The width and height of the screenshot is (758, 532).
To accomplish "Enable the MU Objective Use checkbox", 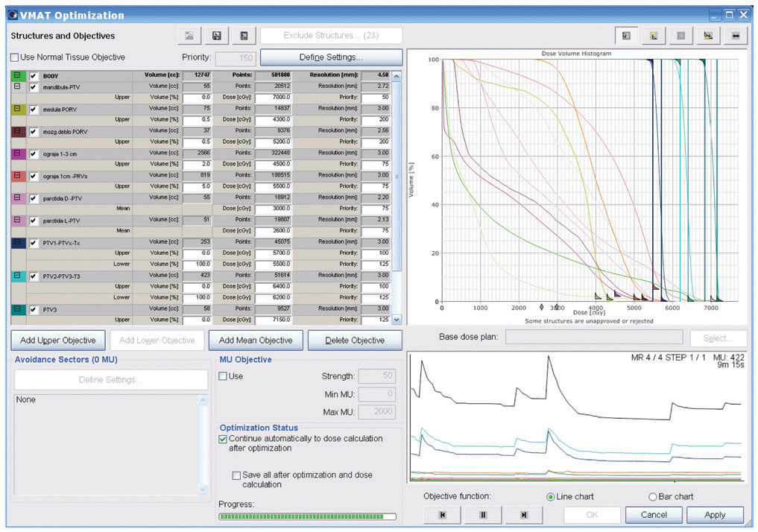I will 223,376.
